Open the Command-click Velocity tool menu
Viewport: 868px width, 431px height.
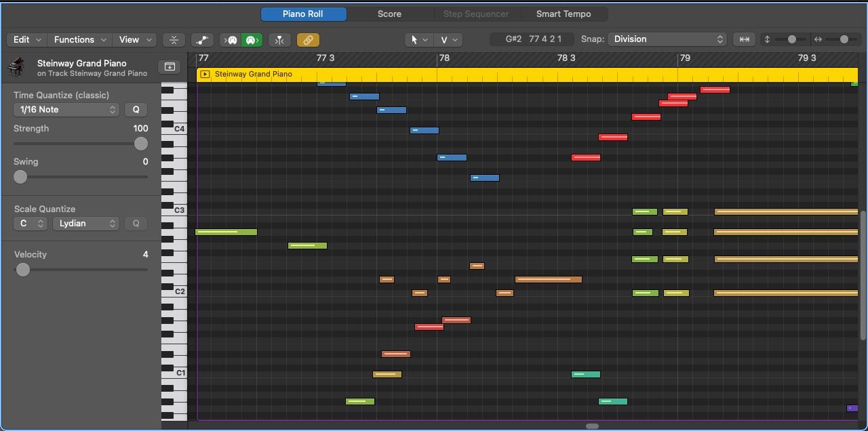coord(448,40)
